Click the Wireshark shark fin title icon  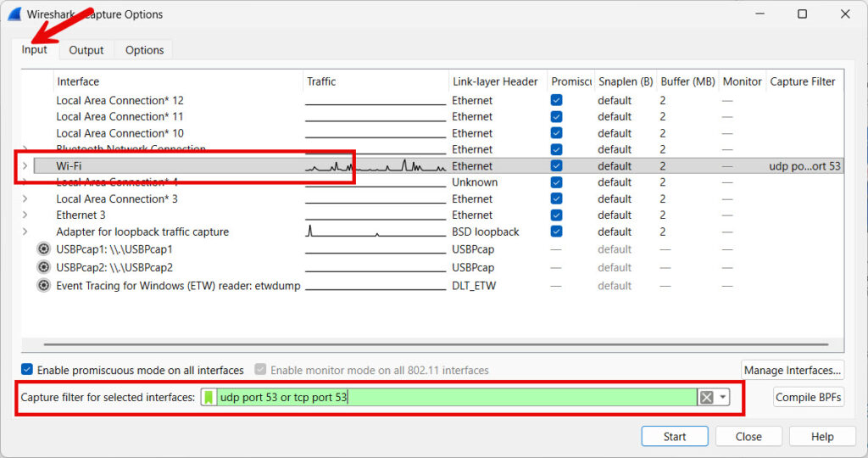[x=14, y=14]
